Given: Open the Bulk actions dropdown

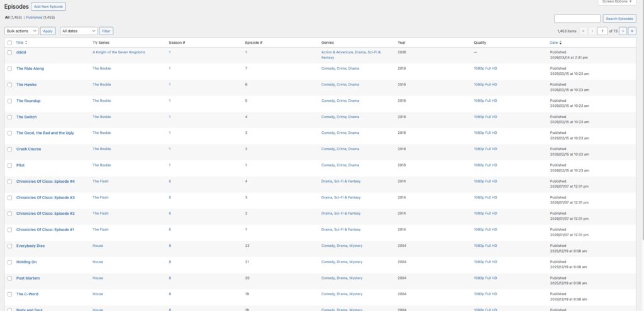Looking at the screenshot, I should [21, 30].
